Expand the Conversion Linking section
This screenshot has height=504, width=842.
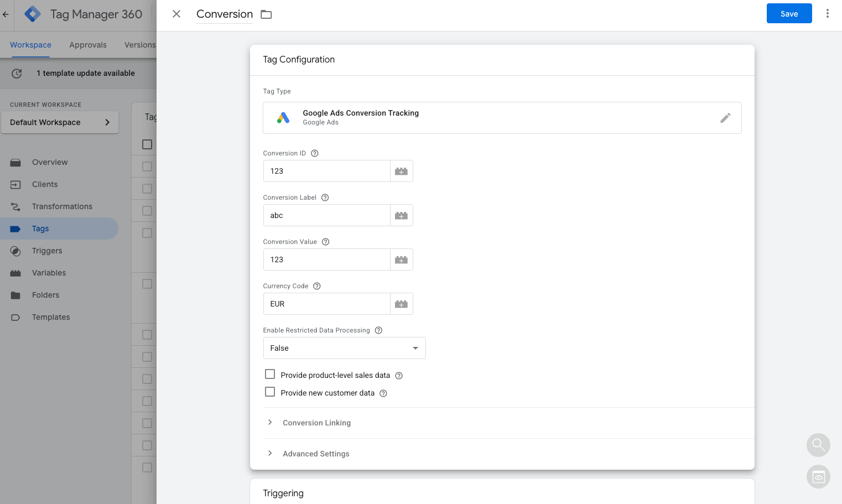316,423
